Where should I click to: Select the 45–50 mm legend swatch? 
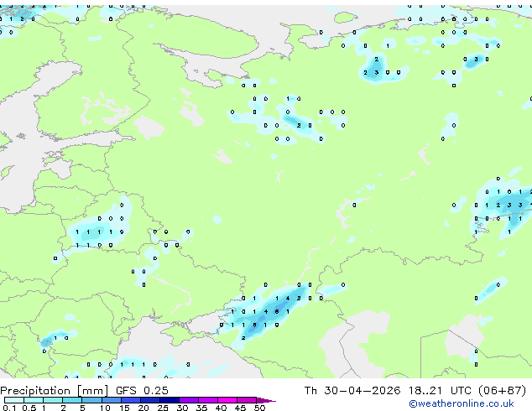(247, 400)
